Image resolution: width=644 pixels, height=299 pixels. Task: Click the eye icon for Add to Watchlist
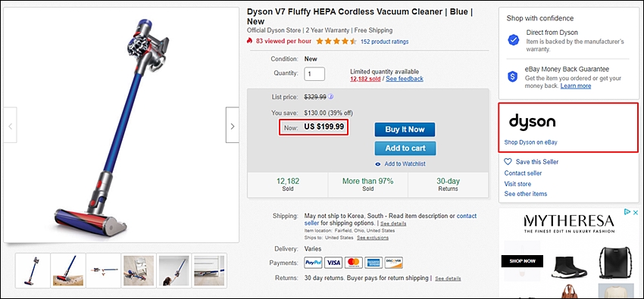[x=378, y=164]
